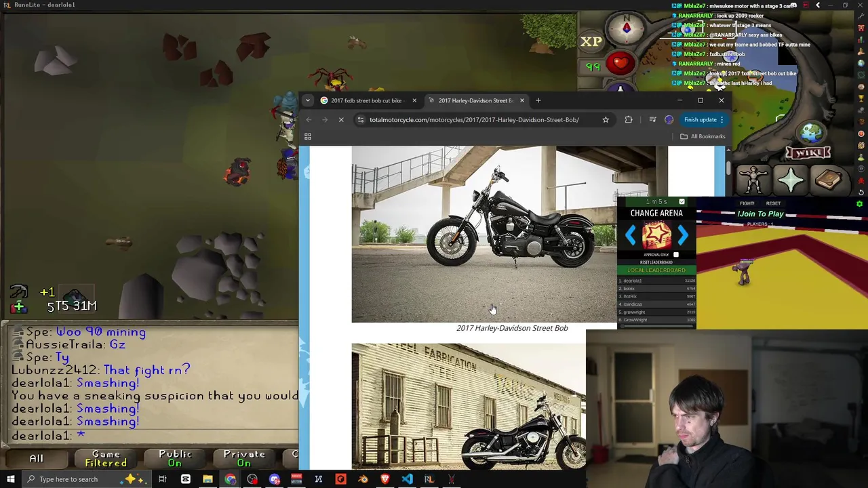
Task: Open Chrome tab search dropdown
Action: pyautogui.click(x=308, y=100)
